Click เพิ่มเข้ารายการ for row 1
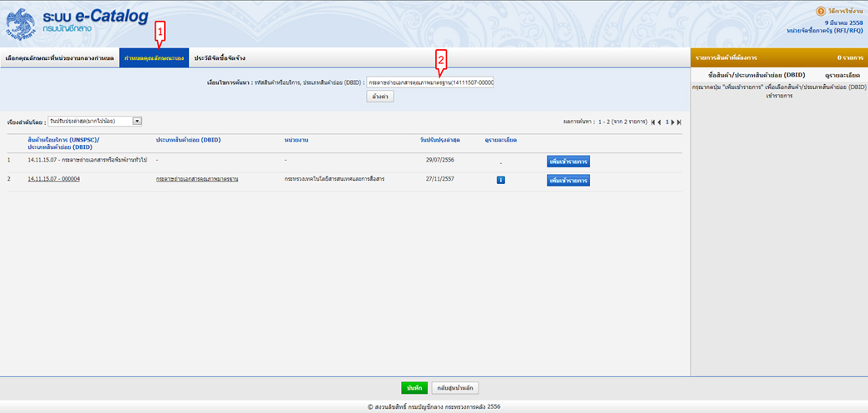 568,160
